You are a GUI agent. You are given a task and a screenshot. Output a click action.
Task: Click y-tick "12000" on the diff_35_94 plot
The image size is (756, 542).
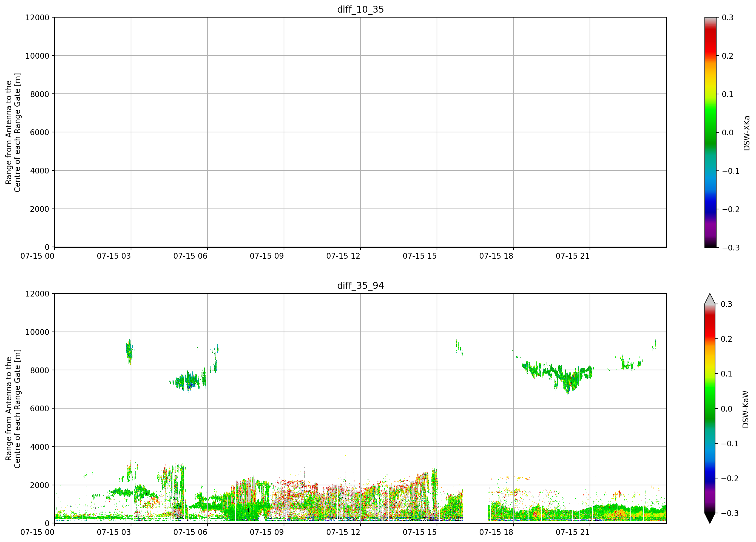pos(37,294)
